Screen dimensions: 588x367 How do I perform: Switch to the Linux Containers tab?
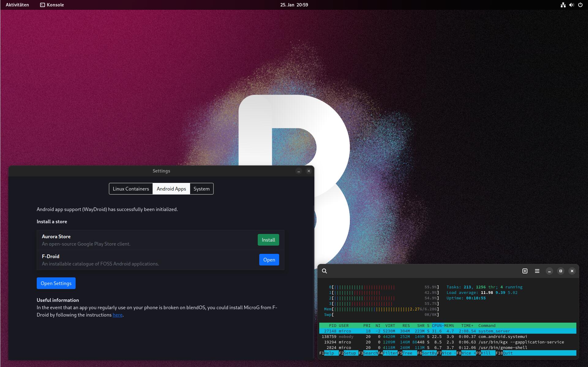[130, 189]
